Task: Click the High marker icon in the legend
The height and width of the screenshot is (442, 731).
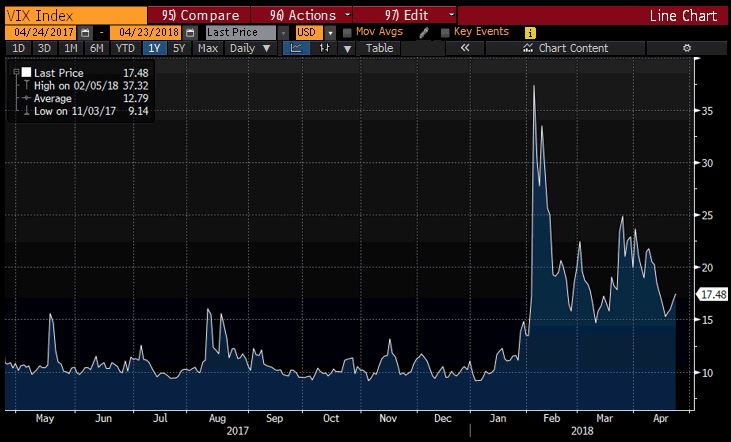Action: 27,85
